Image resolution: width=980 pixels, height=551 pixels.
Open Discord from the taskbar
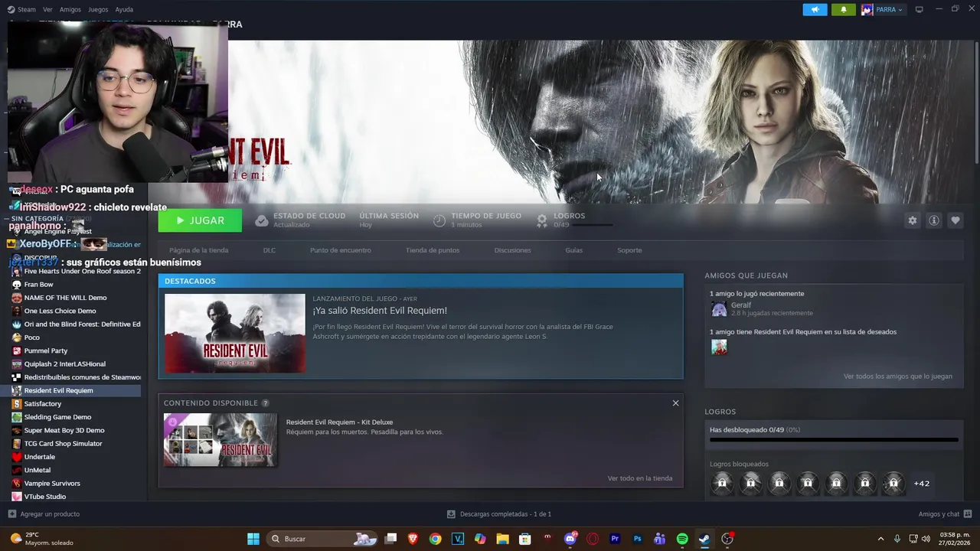pyautogui.click(x=570, y=539)
